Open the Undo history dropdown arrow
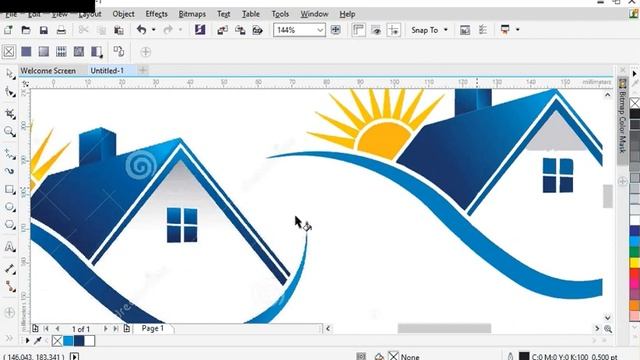 pos(153,30)
